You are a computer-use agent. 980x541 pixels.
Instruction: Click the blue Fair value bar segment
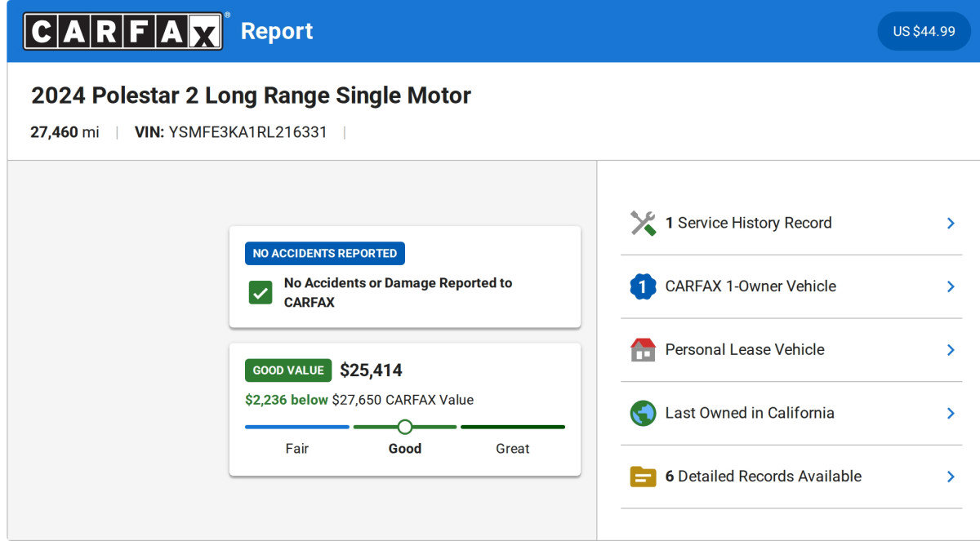click(297, 427)
